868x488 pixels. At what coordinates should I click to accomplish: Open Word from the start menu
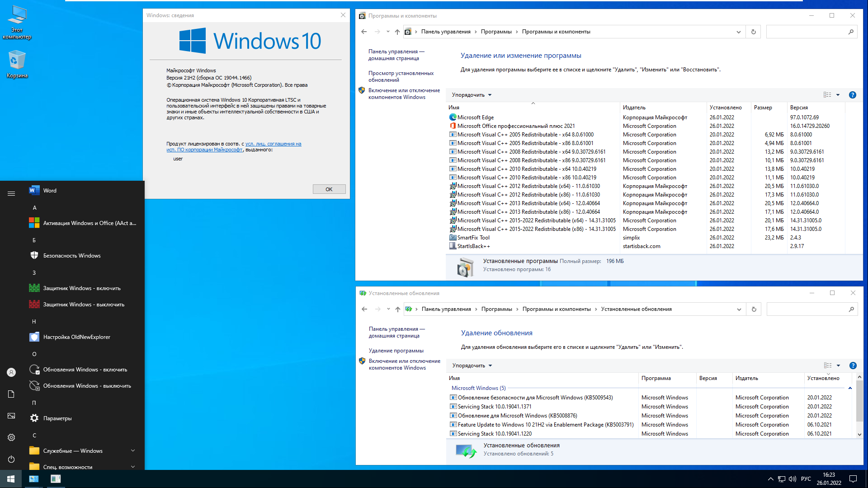(x=50, y=191)
